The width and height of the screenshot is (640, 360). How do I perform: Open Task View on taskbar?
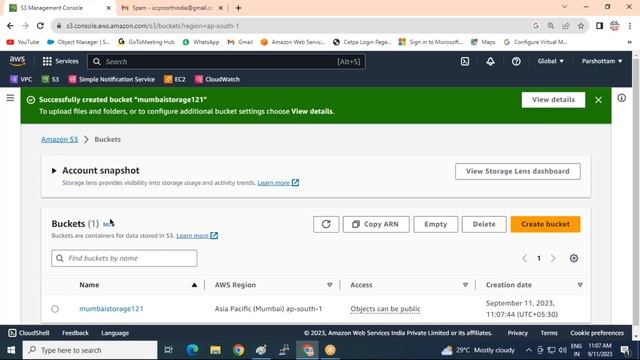pos(168,350)
